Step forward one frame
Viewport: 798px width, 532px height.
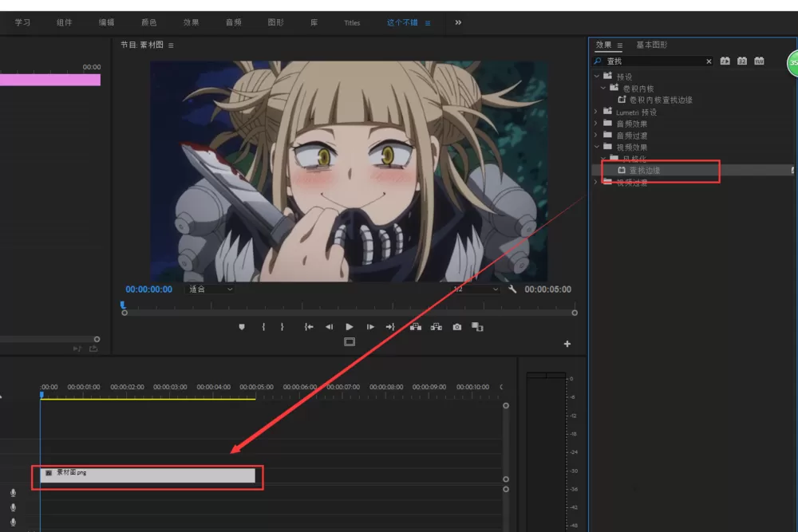(370, 326)
